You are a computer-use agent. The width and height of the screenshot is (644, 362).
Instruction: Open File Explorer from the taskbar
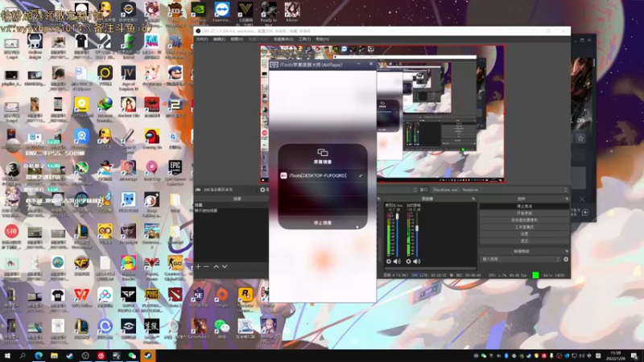pos(54,356)
